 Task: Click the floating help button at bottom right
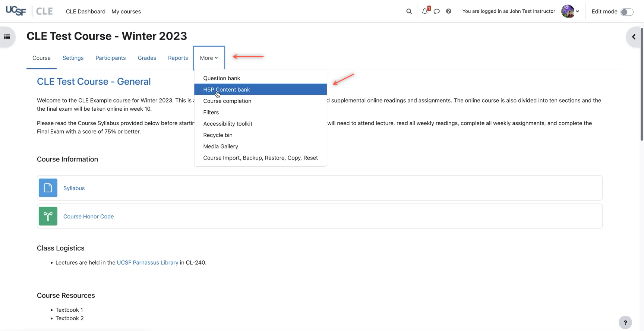[x=625, y=322]
